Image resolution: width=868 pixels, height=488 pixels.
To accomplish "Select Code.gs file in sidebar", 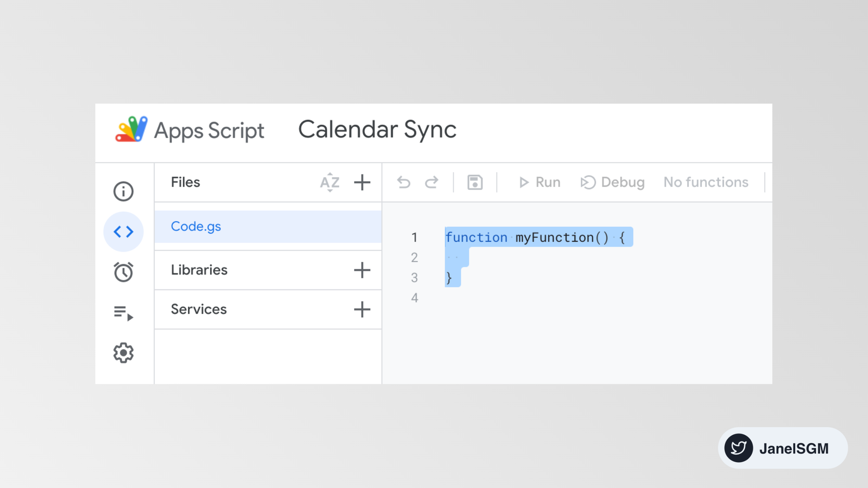I will pyautogui.click(x=196, y=226).
